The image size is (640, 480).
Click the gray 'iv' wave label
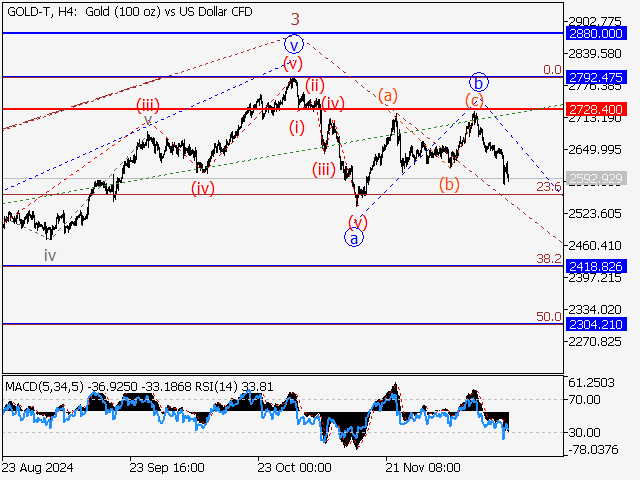pyautogui.click(x=49, y=255)
